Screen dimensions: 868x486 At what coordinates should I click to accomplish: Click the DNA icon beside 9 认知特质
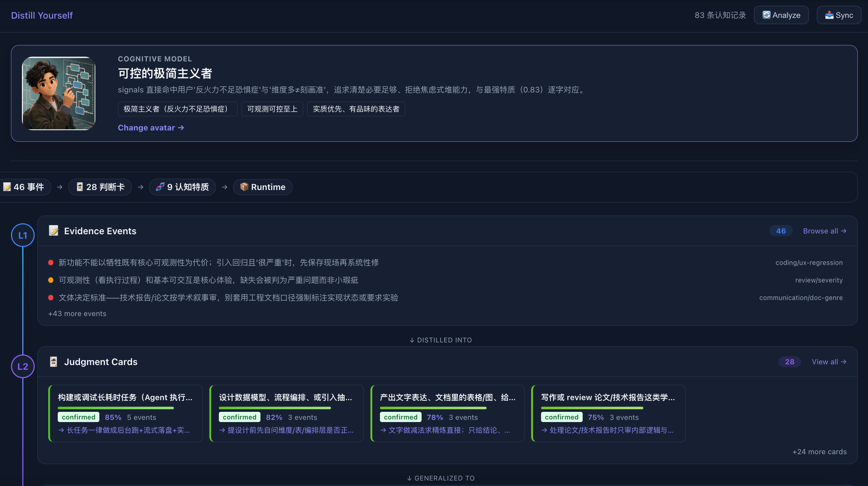point(160,187)
